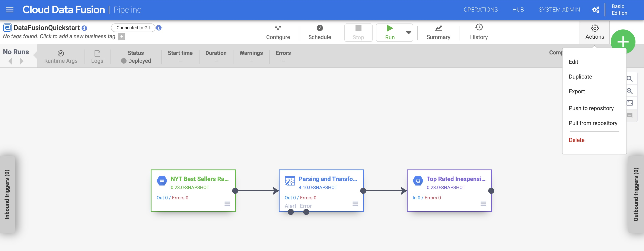Click the add new business tag icon
Screen dimensions: 644x251
[122, 36]
